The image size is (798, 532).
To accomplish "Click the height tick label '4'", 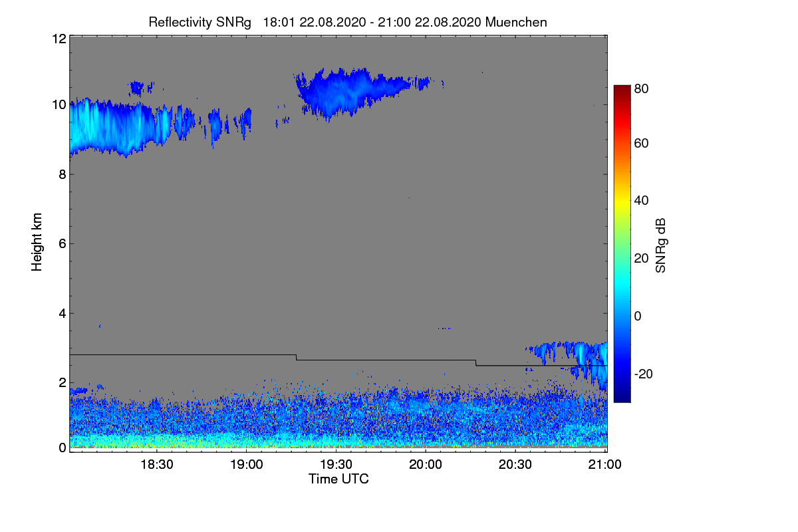I will click(x=62, y=313).
